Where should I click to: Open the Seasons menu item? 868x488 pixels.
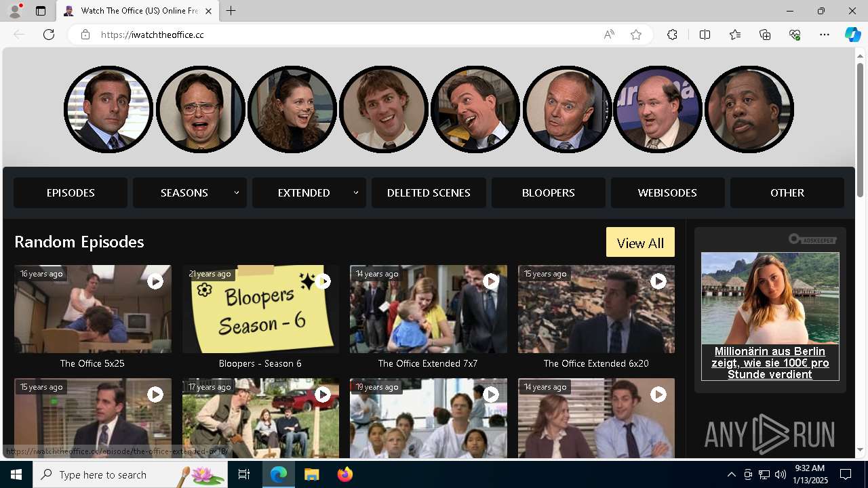tap(184, 192)
